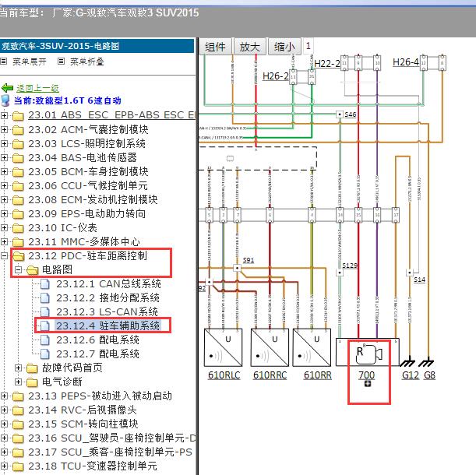The image size is (476, 475).
Task: Click the 610RR component label
Action: (318, 375)
